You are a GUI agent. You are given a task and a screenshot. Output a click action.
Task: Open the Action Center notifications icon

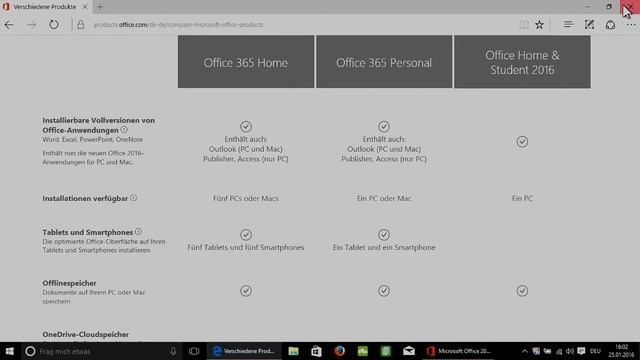(581, 351)
